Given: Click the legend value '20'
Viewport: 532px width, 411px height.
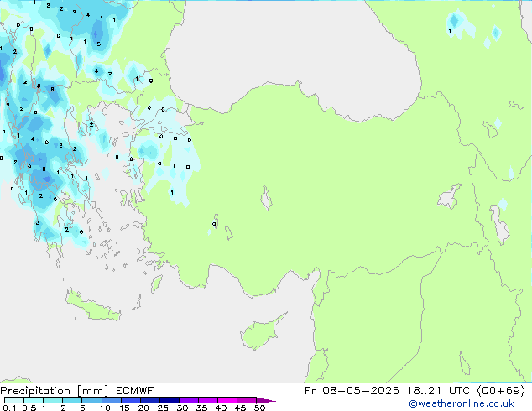Looking at the screenshot, I should coord(143,408).
